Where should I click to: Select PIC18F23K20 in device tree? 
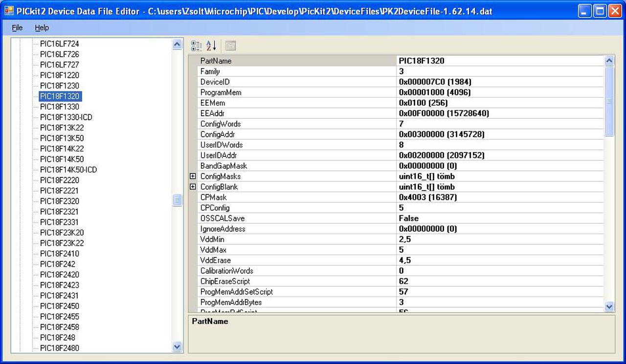(x=62, y=233)
